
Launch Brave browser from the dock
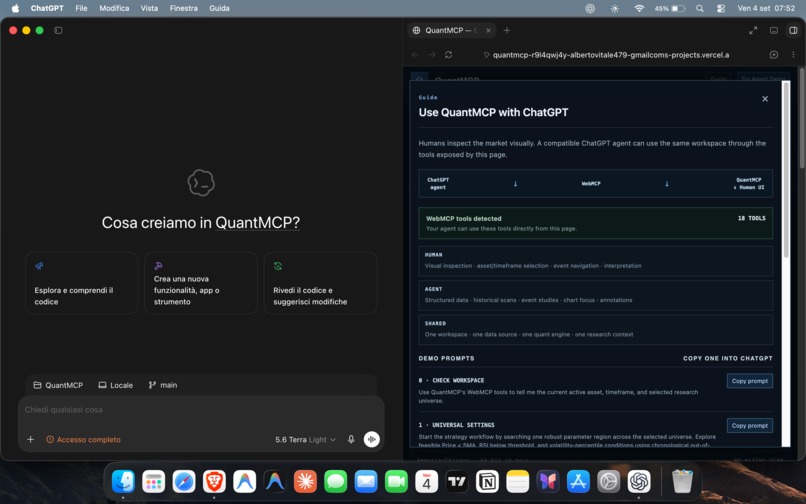tap(214, 481)
